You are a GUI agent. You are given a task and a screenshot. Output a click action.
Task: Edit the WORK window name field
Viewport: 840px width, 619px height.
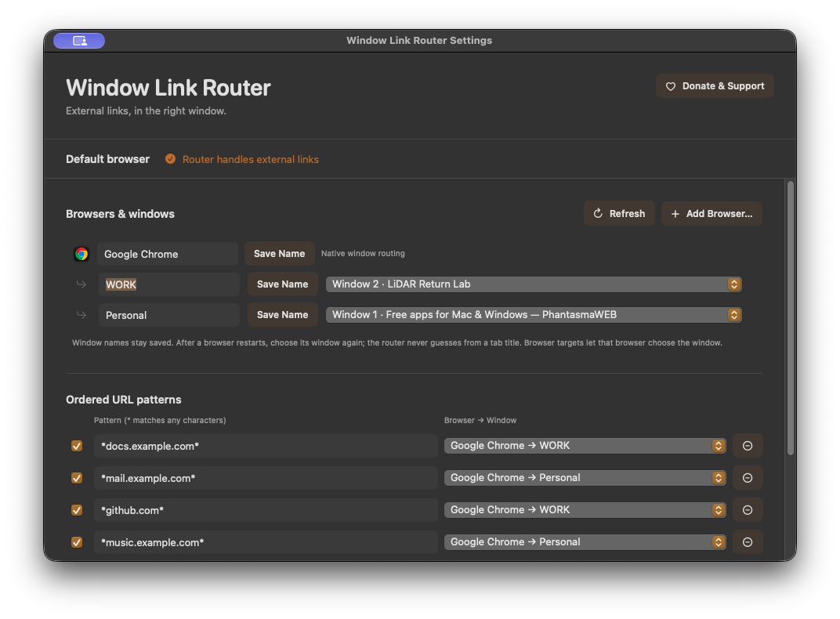(x=168, y=284)
